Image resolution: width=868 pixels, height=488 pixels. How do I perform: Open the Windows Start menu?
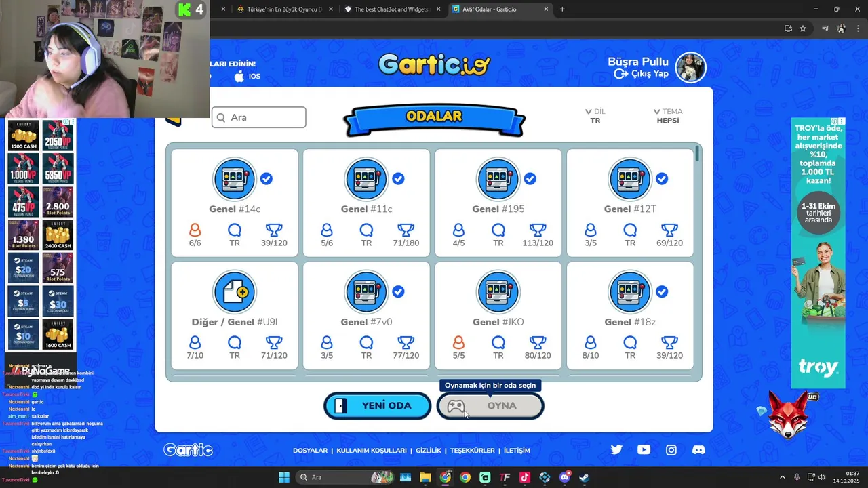pyautogui.click(x=284, y=477)
